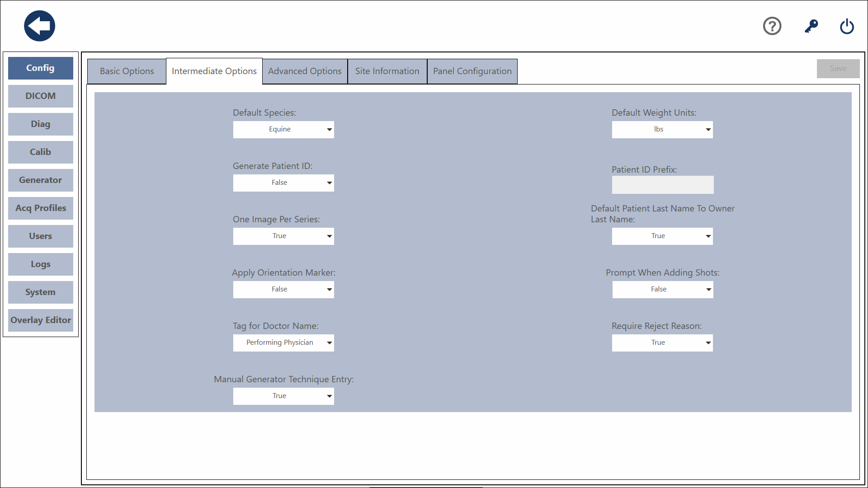Viewport: 868px width, 488px height.
Task: Select the Intermediate Options tab
Action: coord(214,71)
